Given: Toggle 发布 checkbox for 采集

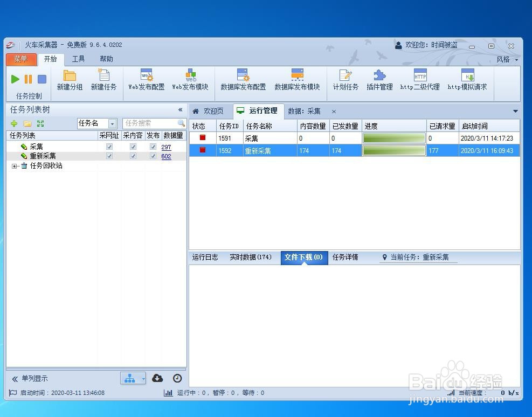Looking at the screenshot, I should tap(153, 147).
